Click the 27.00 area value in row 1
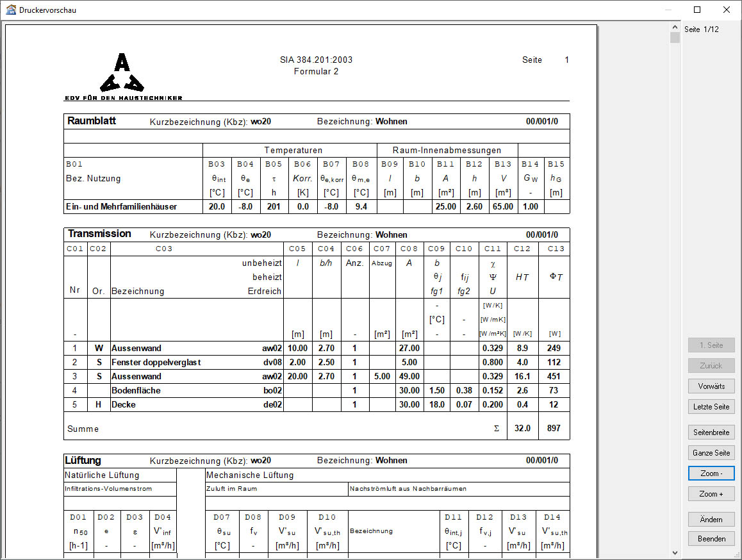 click(x=409, y=349)
